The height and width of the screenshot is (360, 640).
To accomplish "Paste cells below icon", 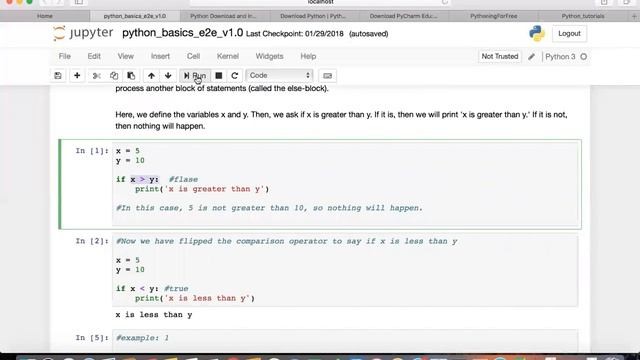I will tap(131, 76).
